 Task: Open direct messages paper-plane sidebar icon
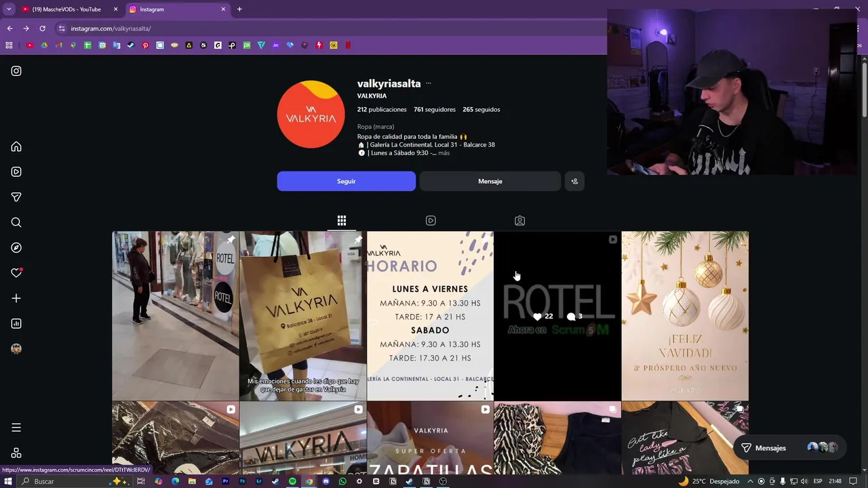click(16, 197)
